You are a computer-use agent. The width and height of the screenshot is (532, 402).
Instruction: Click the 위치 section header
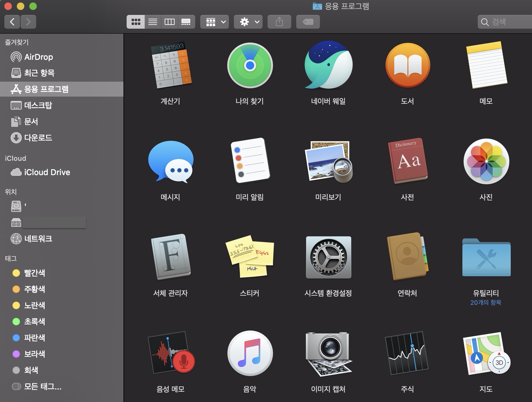coord(11,192)
